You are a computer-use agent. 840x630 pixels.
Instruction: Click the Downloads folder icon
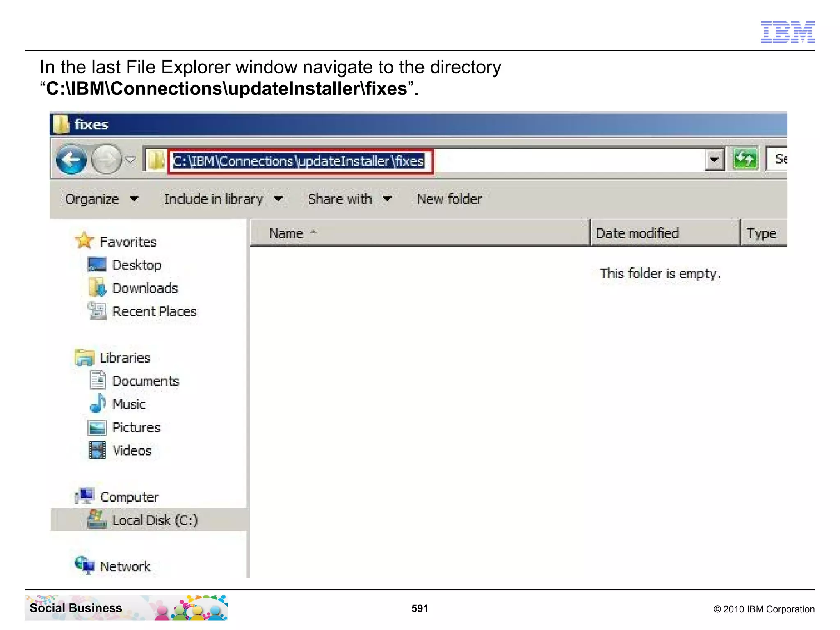(98, 287)
